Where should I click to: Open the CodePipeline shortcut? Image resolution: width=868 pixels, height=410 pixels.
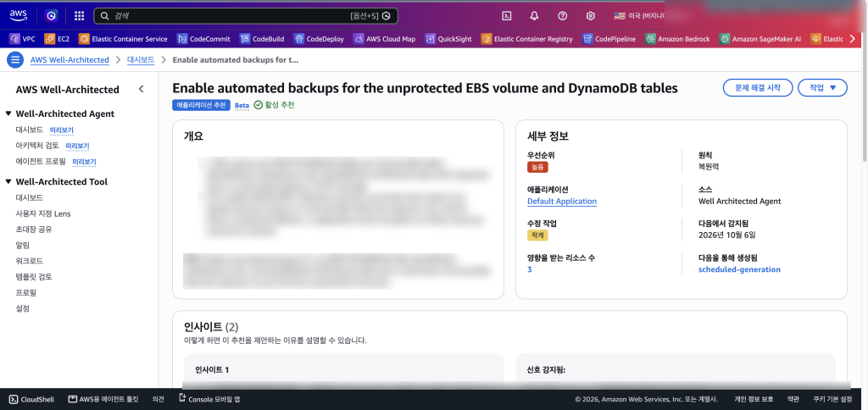coord(609,39)
